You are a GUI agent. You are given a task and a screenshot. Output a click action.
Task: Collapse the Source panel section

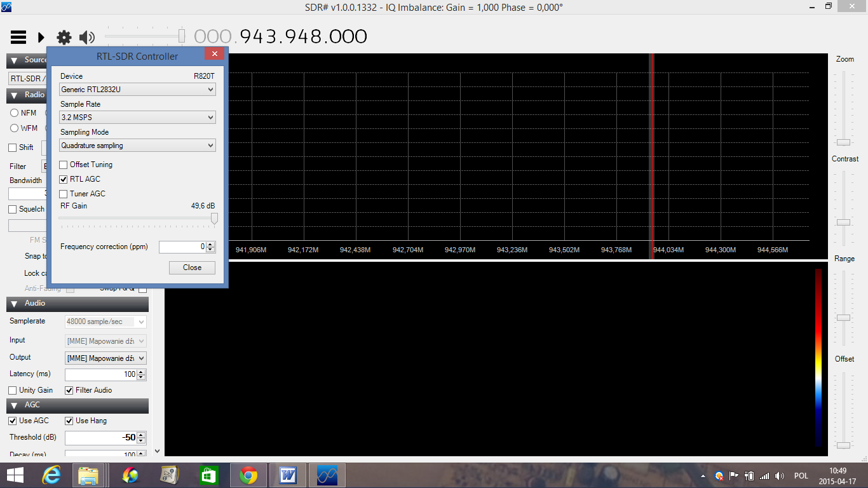15,60
